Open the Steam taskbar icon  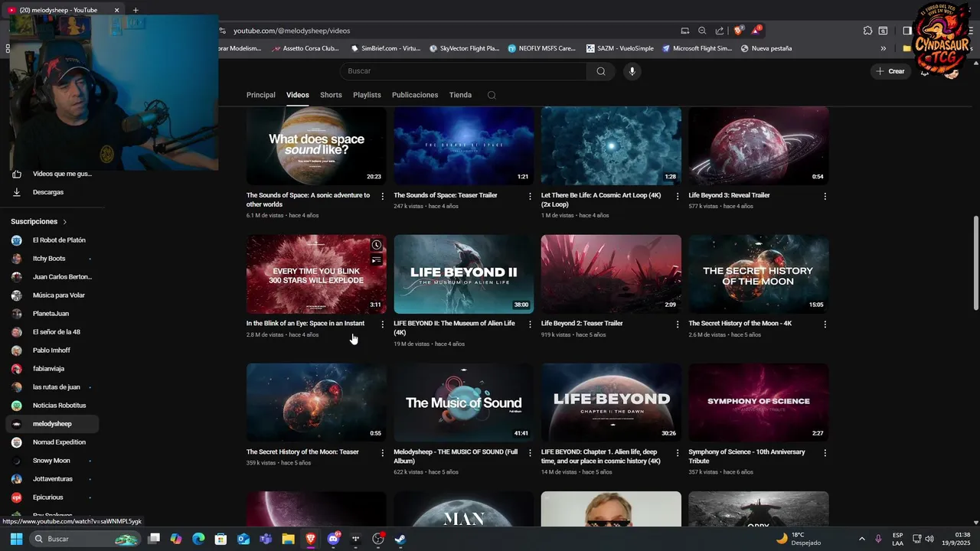(400, 539)
